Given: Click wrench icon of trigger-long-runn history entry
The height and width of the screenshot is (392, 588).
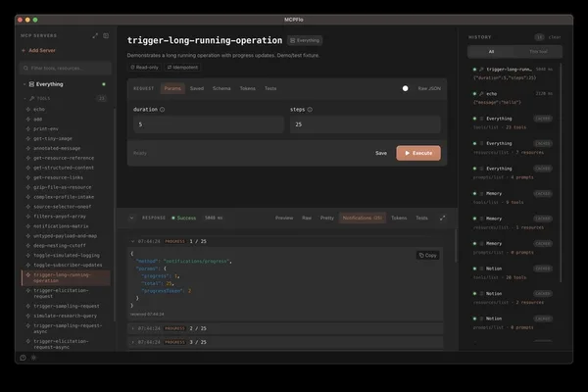Looking at the screenshot, I should coord(481,70).
